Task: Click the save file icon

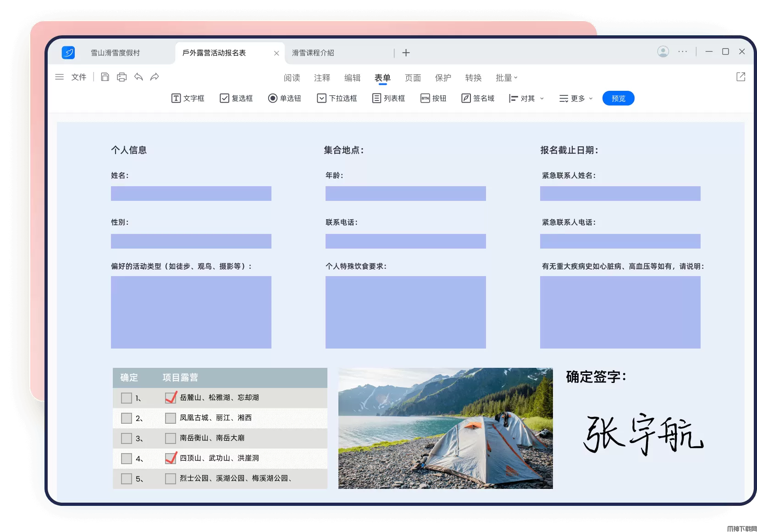Action: pyautogui.click(x=105, y=77)
